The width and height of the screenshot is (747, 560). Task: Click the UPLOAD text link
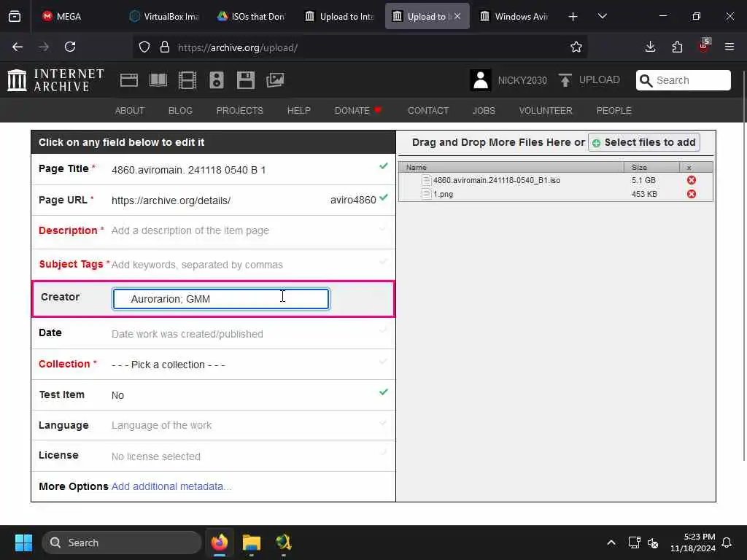600,80
